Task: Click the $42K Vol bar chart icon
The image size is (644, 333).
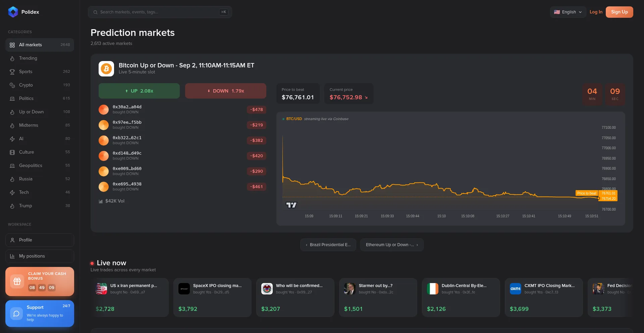Action: (x=101, y=201)
